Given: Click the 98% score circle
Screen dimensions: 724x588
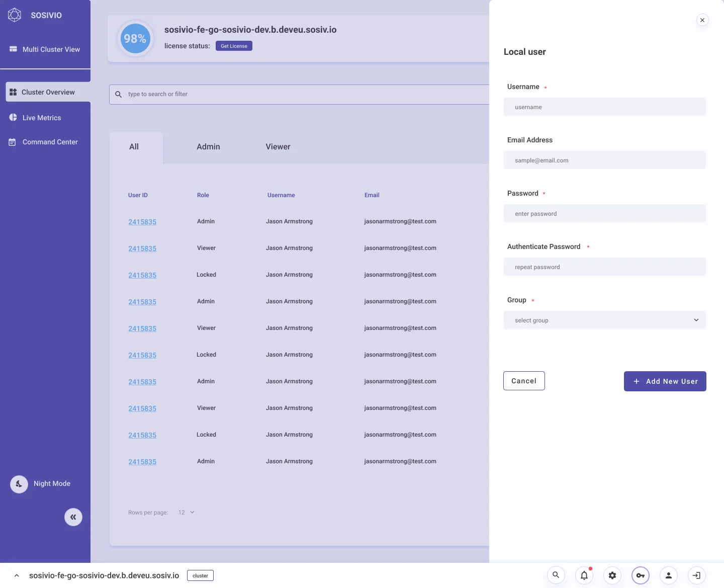Looking at the screenshot, I should (135, 39).
